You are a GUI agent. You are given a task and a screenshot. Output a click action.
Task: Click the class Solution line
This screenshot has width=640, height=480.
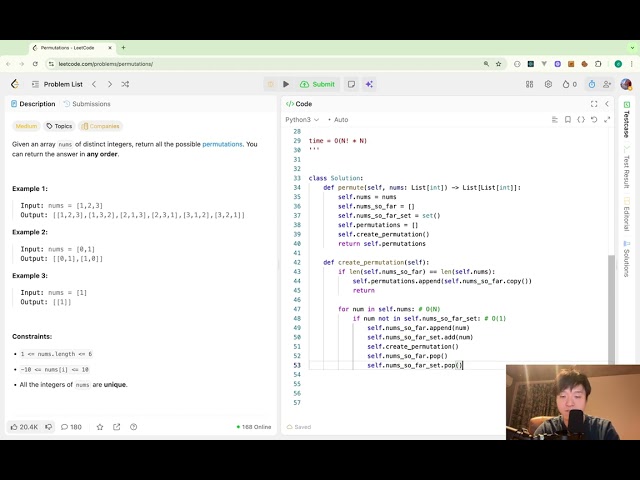coord(336,178)
